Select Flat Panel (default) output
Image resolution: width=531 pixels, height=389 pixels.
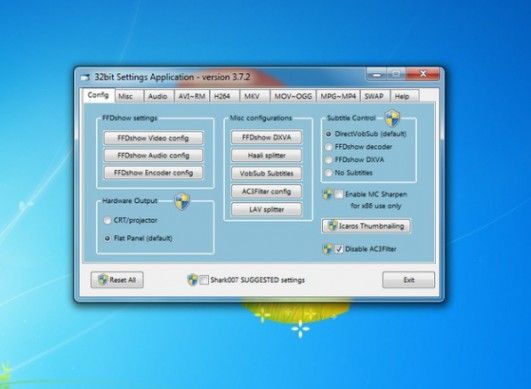click(x=138, y=238)
